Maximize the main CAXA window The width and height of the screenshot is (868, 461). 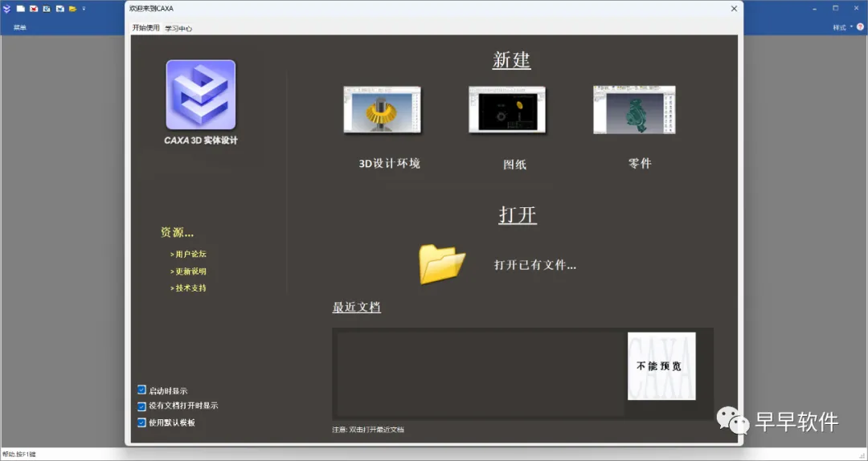[x=835, y=8]
